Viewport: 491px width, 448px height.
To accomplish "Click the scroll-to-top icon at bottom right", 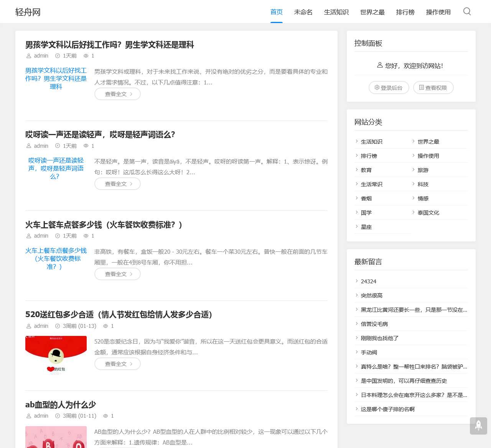I will 478,426.
